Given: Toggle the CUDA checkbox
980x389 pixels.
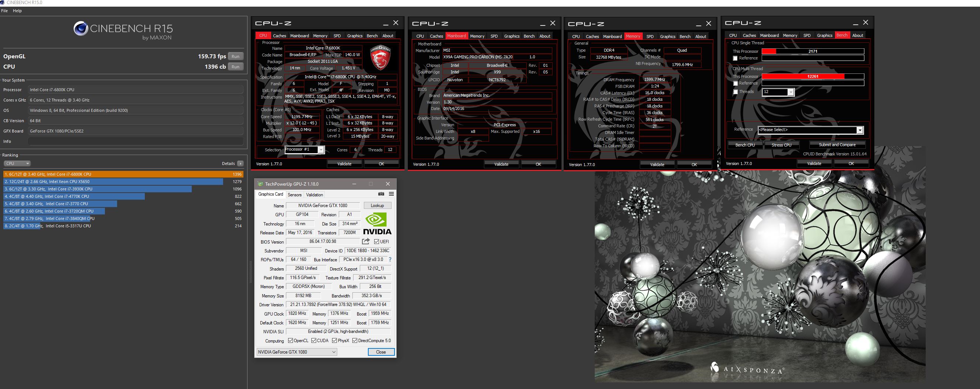Looking at the screenshot, I should click(x=314, y=341).
